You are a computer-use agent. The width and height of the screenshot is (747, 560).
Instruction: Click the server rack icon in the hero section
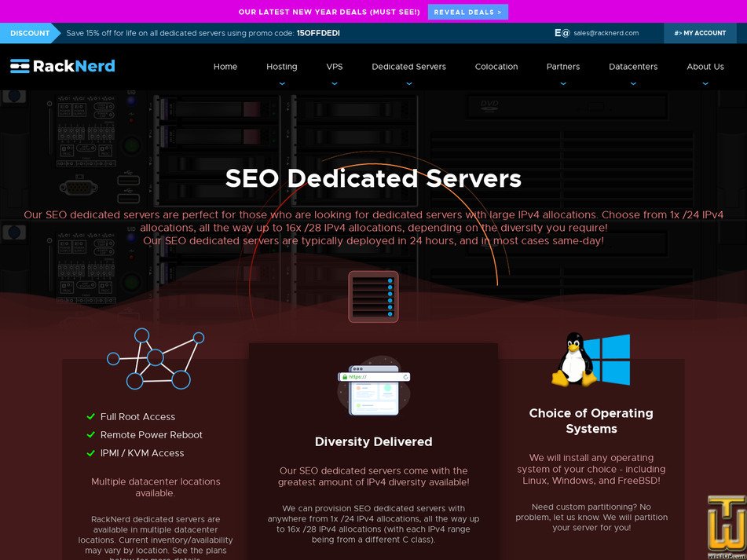[374, 297]
